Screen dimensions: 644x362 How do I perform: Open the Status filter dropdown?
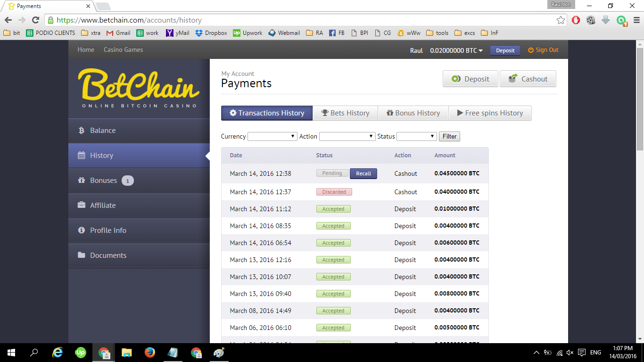point(417,136)
